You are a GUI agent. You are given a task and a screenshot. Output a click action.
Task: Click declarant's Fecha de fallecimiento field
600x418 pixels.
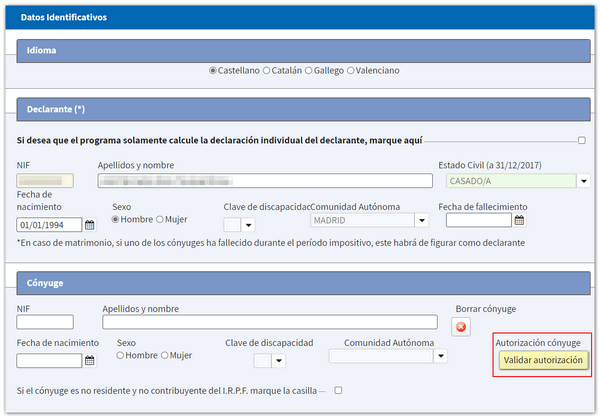[478, 221]
